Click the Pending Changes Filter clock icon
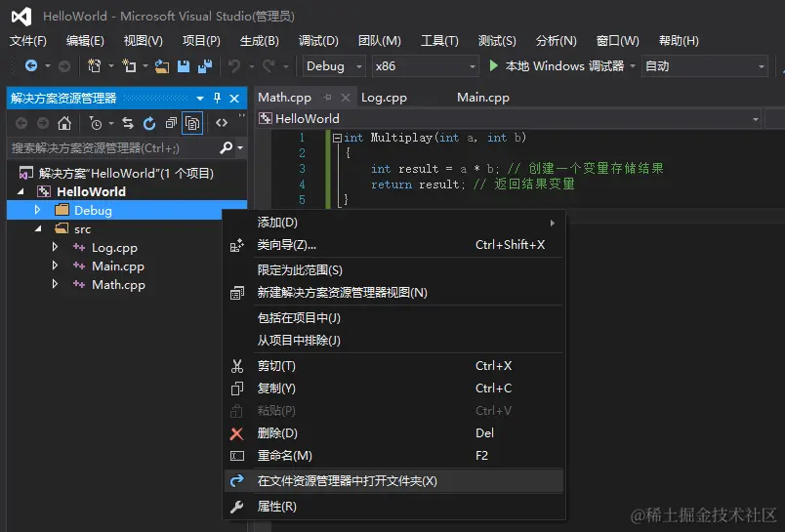 pyautogui.click(x=95, y=123)
